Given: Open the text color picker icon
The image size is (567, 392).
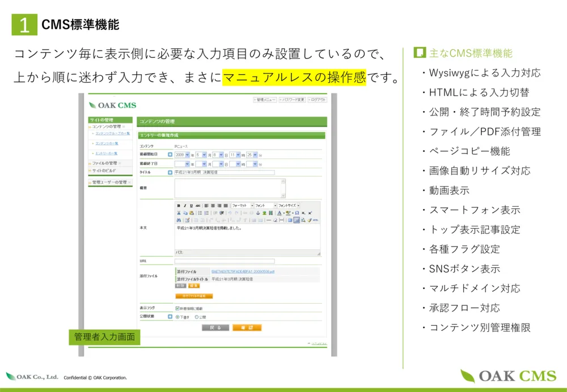Looking at the screenshot, I should tap(280, 213).
